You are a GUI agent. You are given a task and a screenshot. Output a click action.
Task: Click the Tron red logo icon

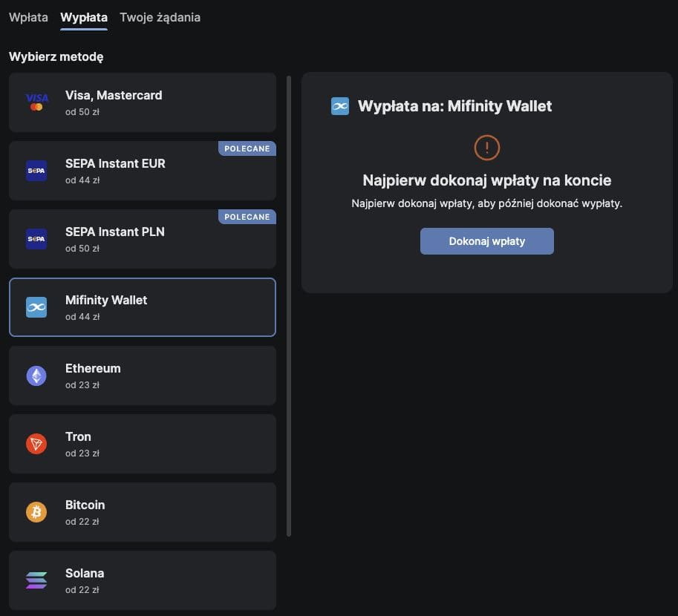[x=36, y=444]
